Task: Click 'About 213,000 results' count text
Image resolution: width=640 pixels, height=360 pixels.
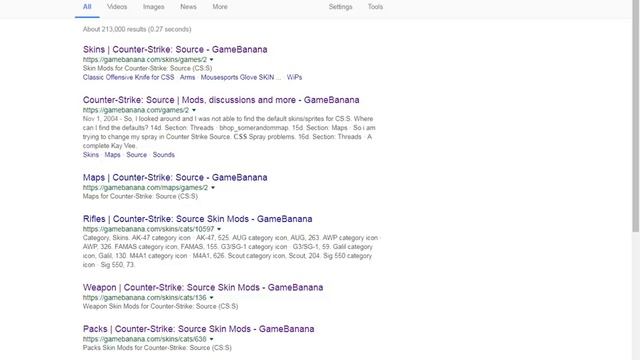Action: click(137, 29)
